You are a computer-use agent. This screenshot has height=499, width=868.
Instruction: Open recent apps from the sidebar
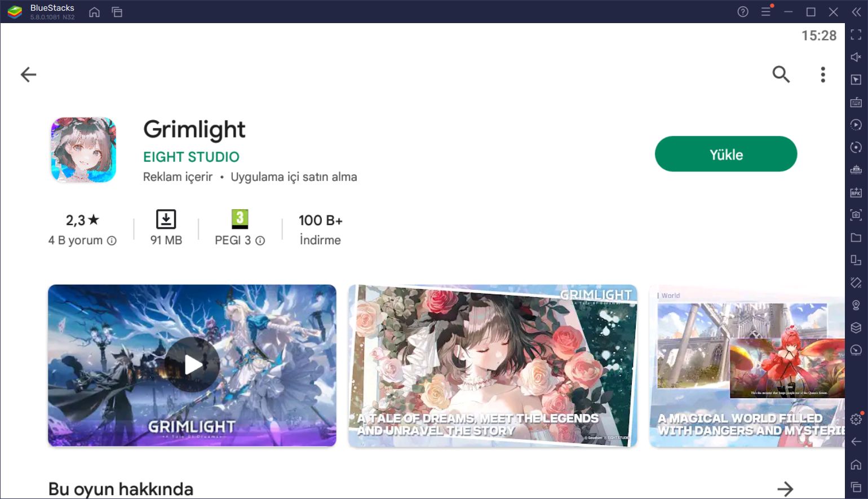[856, 487]
